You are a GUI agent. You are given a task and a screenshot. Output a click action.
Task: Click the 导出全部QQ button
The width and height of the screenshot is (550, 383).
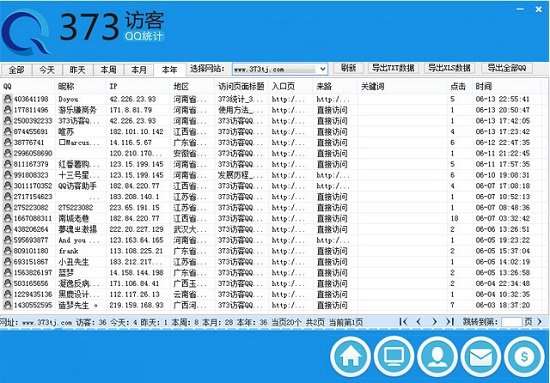pyautogui.click(x=507, y=68)
